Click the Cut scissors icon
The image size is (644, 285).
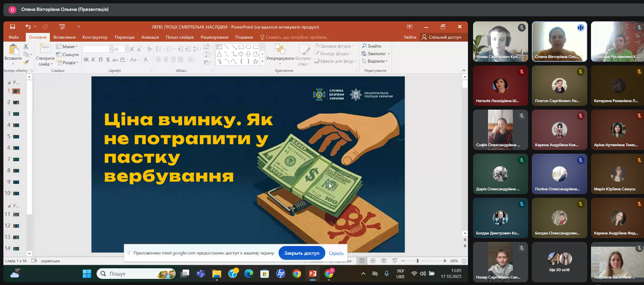coord(26,46)
